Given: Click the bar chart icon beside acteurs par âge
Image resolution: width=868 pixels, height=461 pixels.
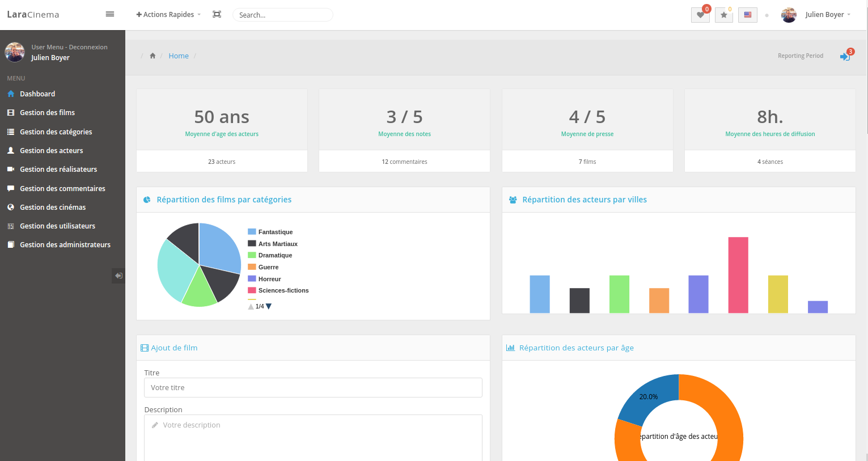Looking at the screenshot, I should 510,348.
